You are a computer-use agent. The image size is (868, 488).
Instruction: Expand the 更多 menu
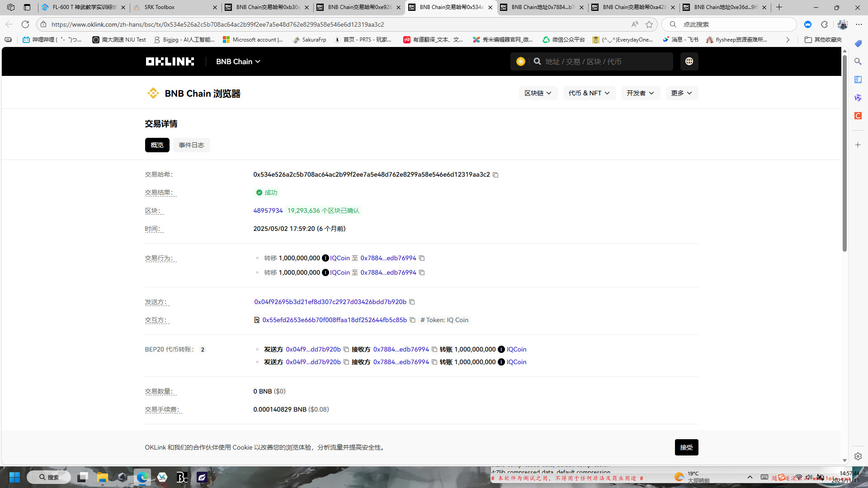[681, 93]
